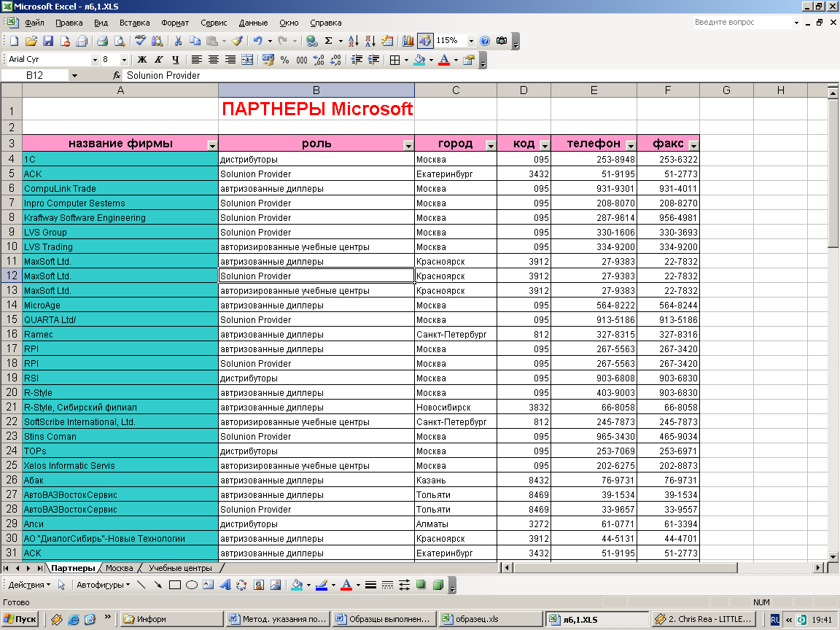Open the Правка menu
This screenshot has width=840, height=630.
pyautogui.click(x=69, y=23)
